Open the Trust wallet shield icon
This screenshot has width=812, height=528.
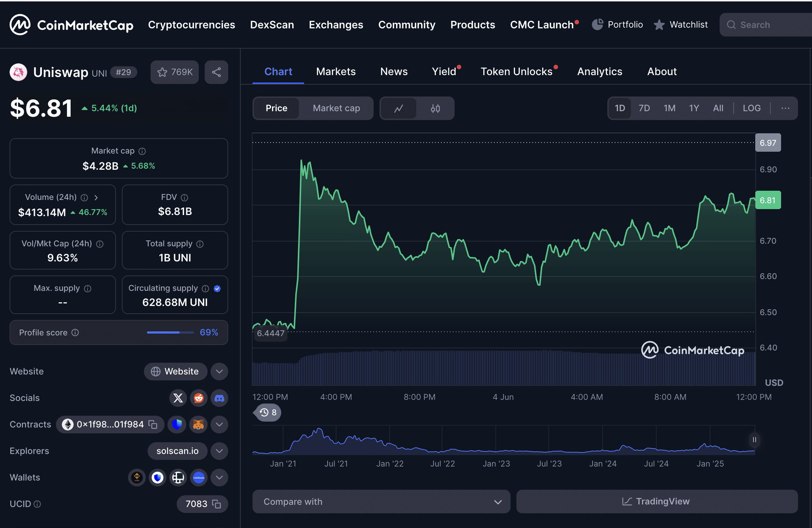158,478
